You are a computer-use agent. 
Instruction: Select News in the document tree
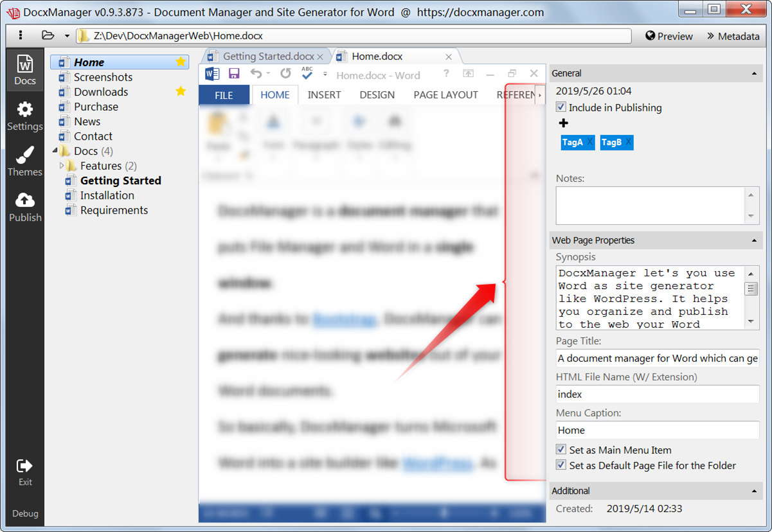pyautogui.click(x=87, y=121)
